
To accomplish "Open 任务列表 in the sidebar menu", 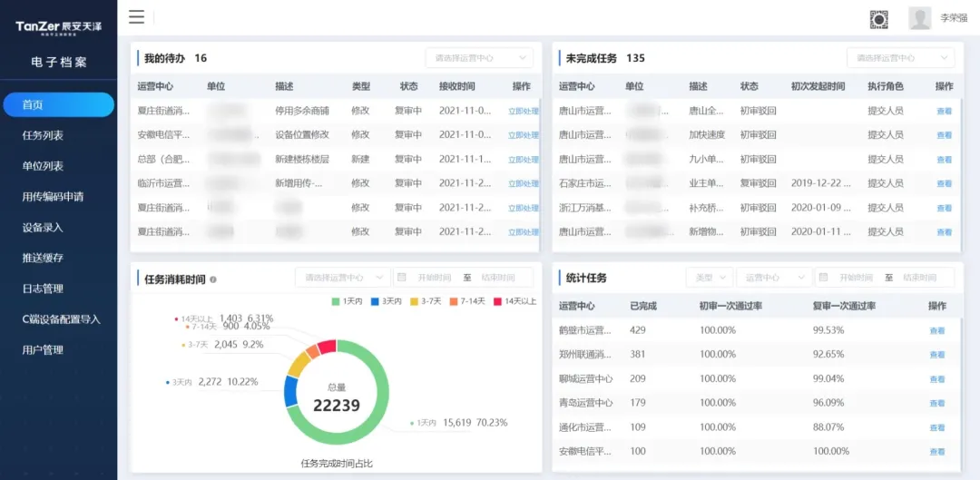I will click(x=43, y=135).
